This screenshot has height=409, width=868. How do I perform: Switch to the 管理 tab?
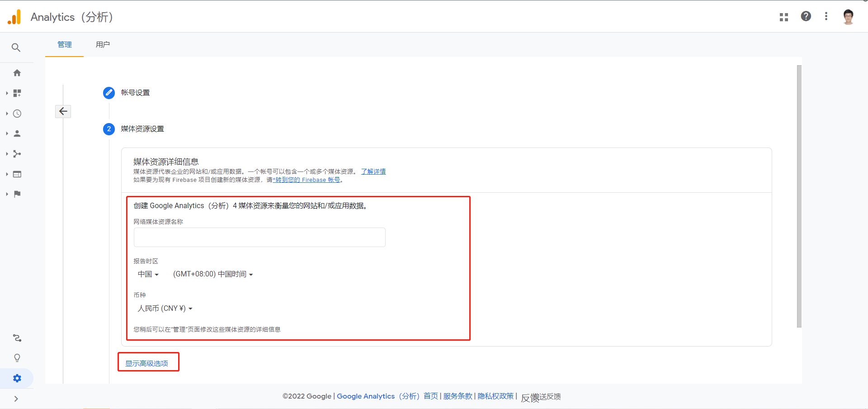(64, 44)
